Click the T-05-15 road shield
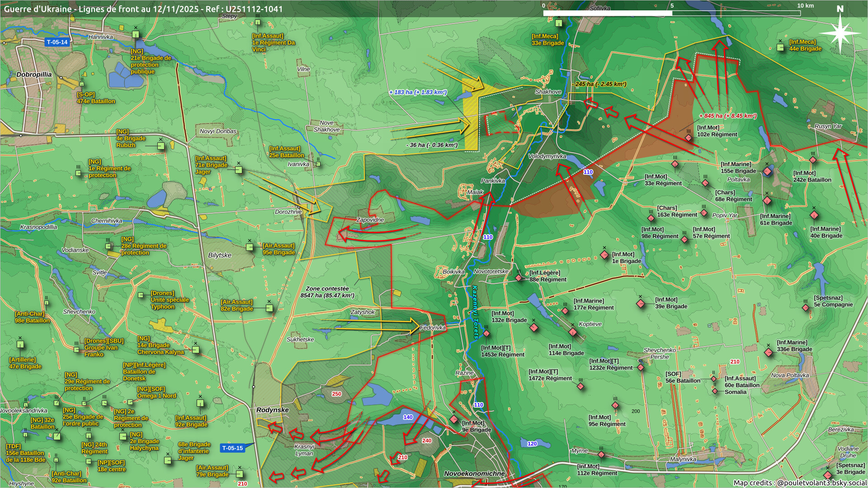 pos(232,448)
